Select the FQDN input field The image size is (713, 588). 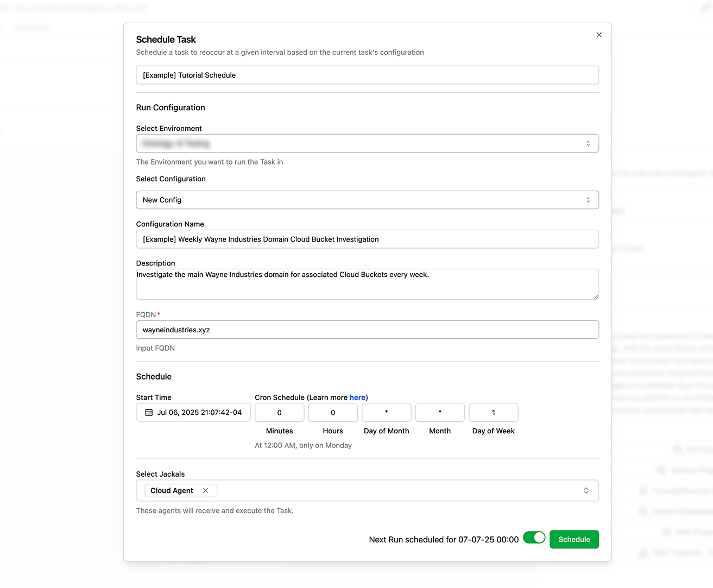(367, 330)
